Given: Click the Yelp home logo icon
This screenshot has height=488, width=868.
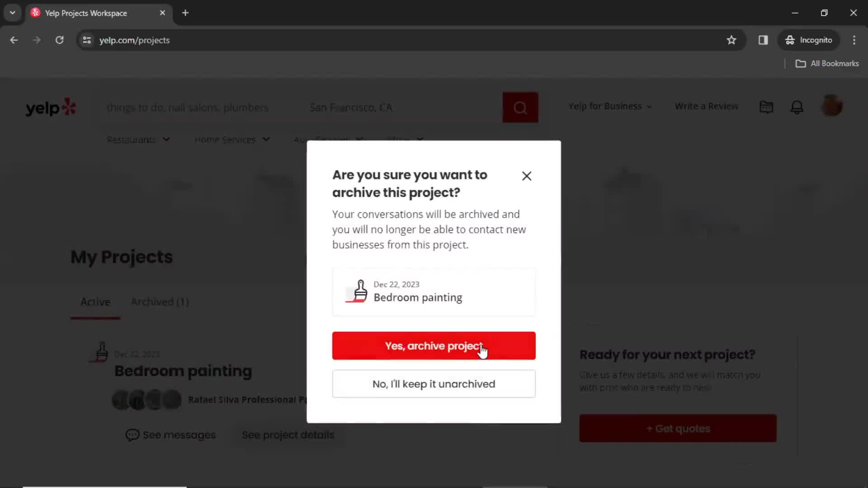Looking at the screenshot, I should tap(51, 107).
